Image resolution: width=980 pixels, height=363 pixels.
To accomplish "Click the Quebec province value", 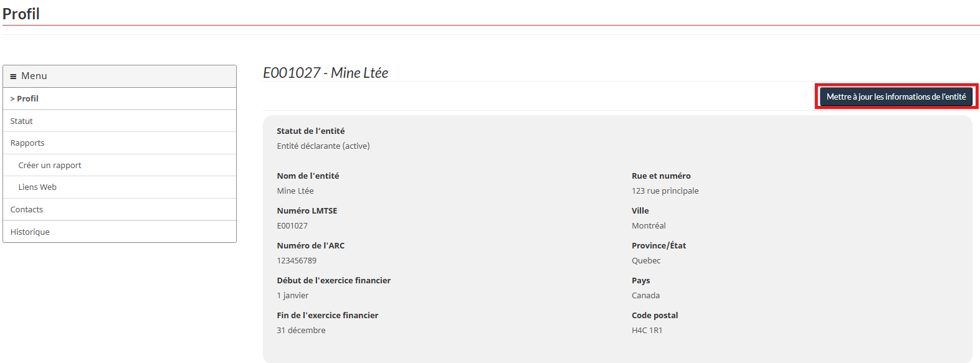I will (x=646, y=260).
